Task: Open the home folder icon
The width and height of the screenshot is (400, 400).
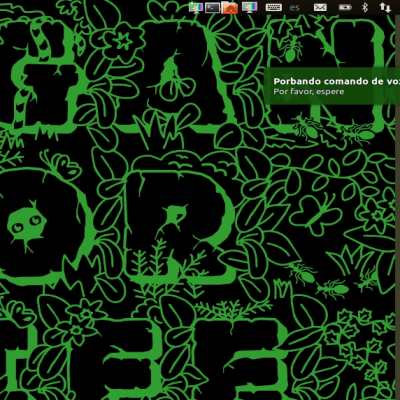Action: 229,7
